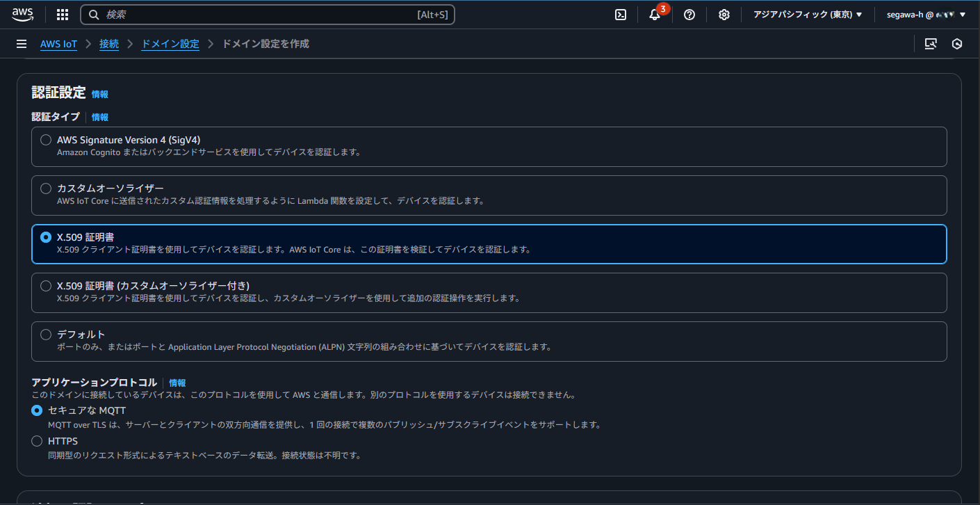Open the screen-and-pointer icon beside the hexagon icon
The height and width of the screenshot is (505, 980).
click(x=931, y=44)
